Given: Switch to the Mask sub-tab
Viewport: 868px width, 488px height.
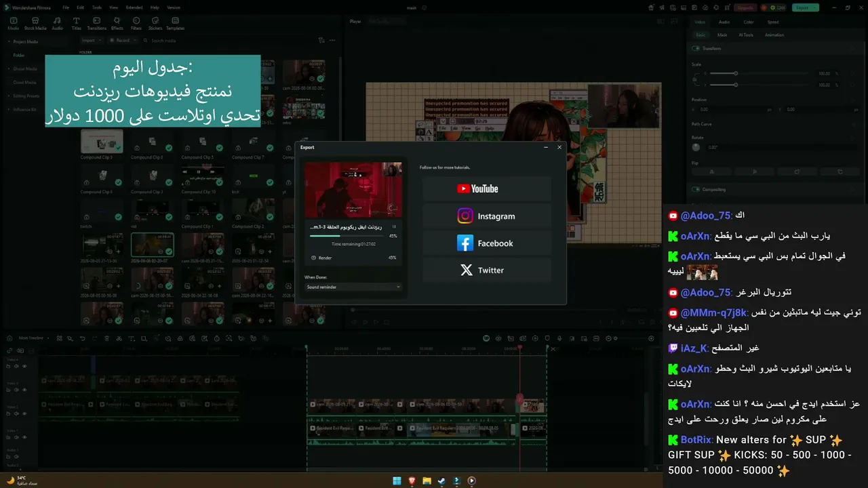Looking at the screenshot, I should [x=722, y=35].
